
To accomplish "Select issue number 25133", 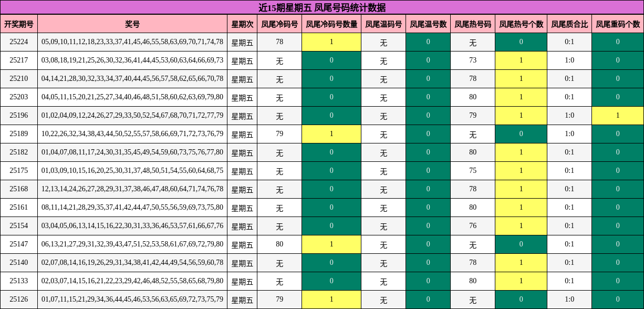I will tap(19, 281).
